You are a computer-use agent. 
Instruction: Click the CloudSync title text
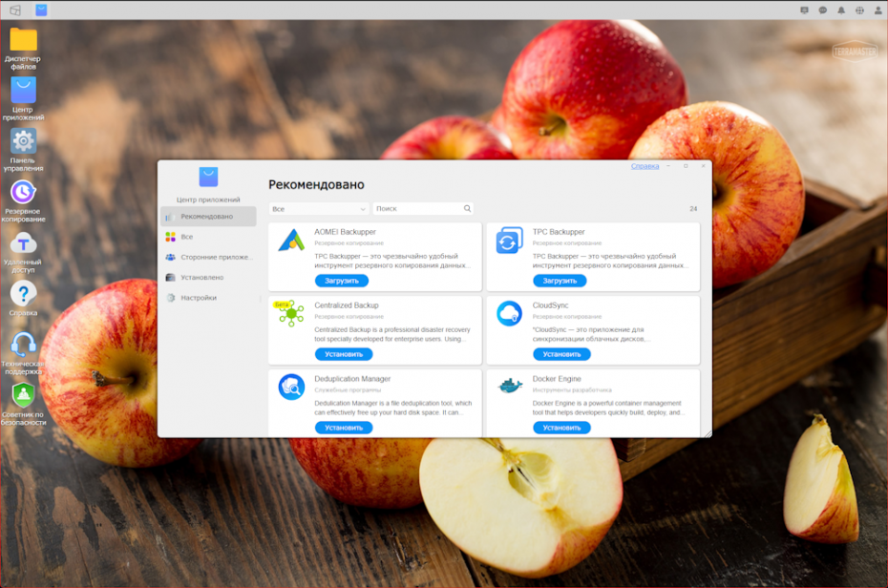(x=550, y=305)
